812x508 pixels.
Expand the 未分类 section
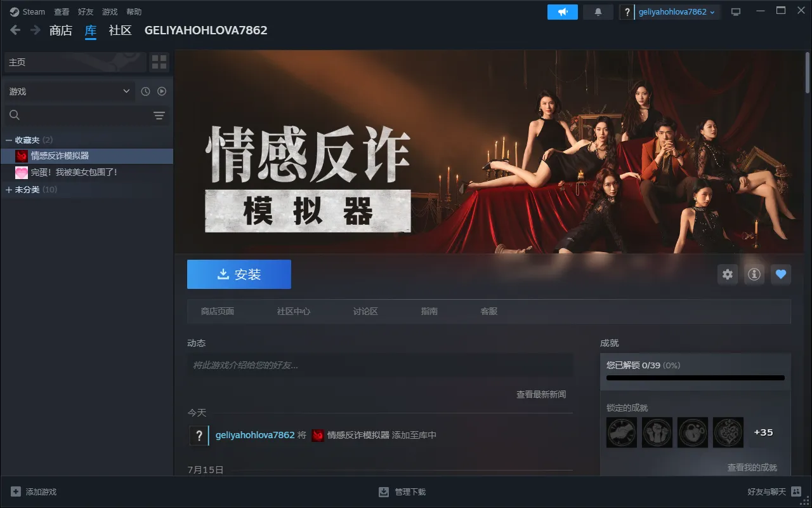tap(9, 190)
